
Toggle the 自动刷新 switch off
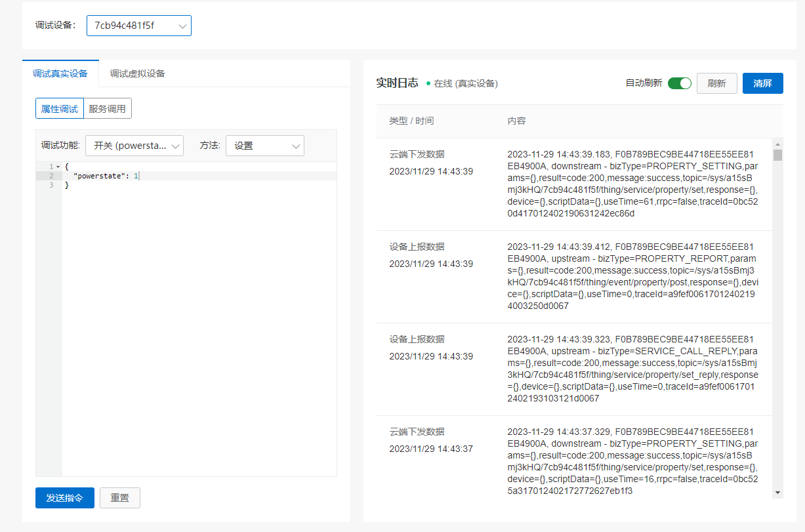tap(680, 83)
